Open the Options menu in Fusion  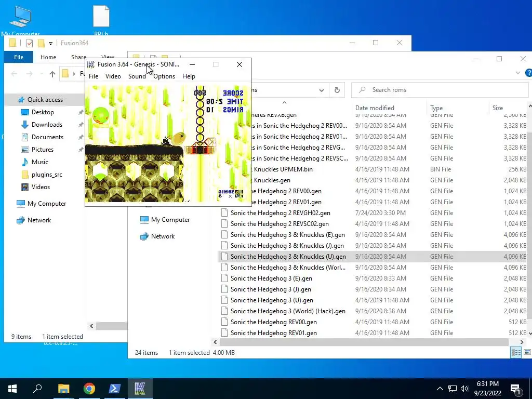tap(164, 76)
